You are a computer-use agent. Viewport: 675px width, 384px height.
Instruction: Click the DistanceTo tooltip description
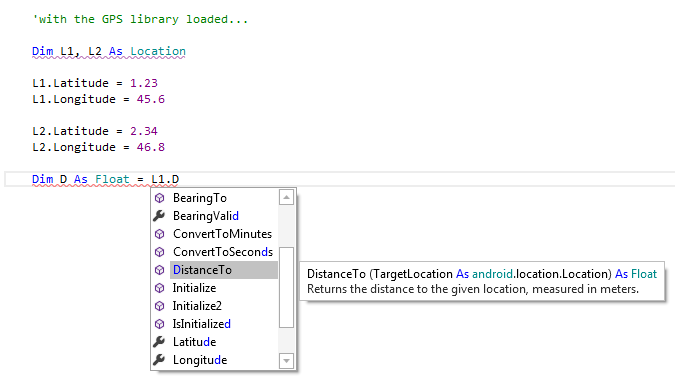click(x=473, y=289)
